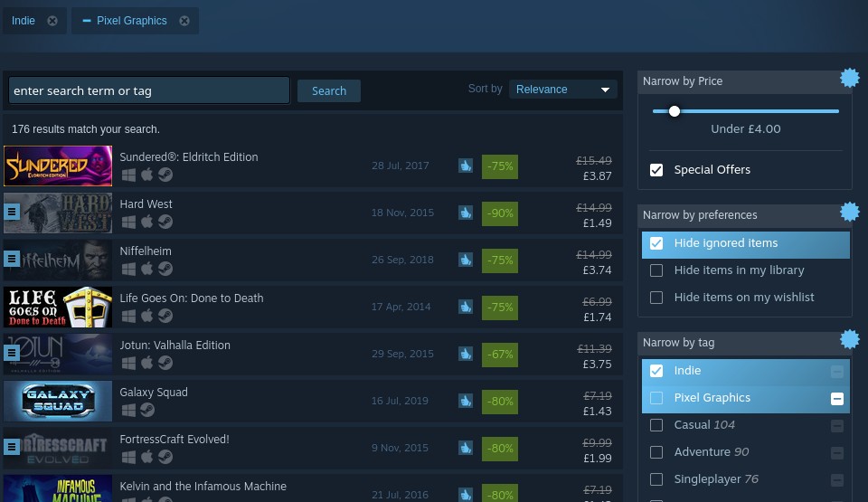Click exclude minus button for Indie tag
This screenshot has width=868, height=502.
pos(837,371)
